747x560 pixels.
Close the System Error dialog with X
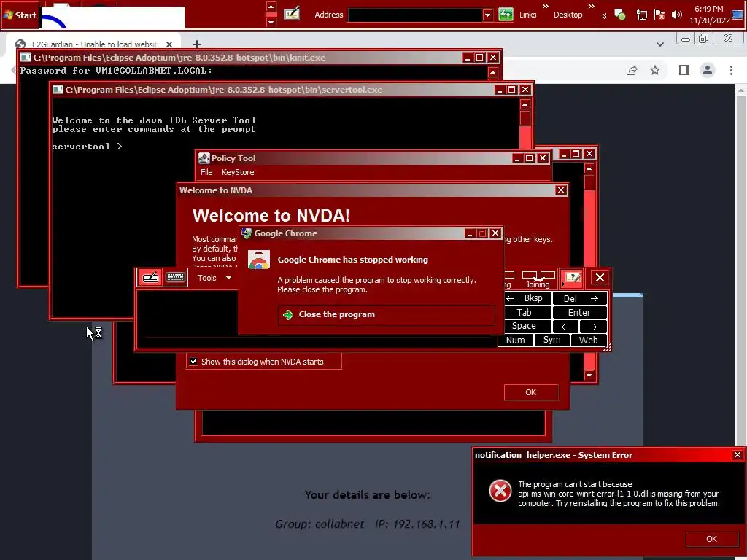[737, 455]
